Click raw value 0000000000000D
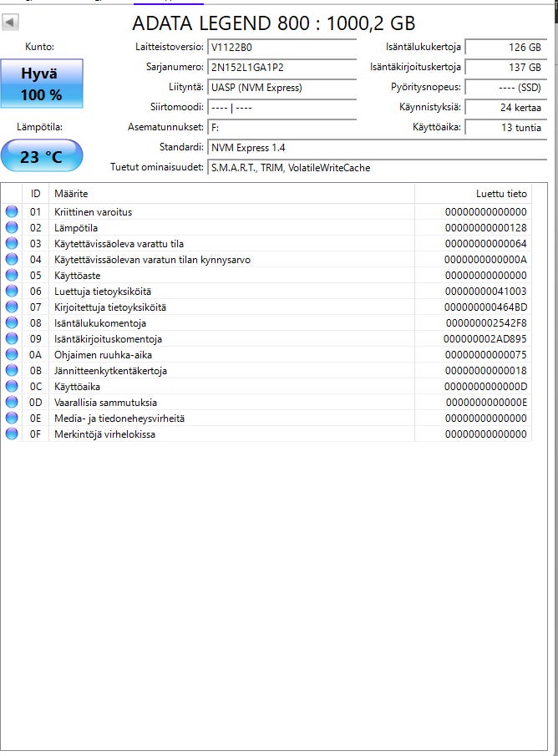The height and width of the screenshot is (756, 558). (485, 387)
